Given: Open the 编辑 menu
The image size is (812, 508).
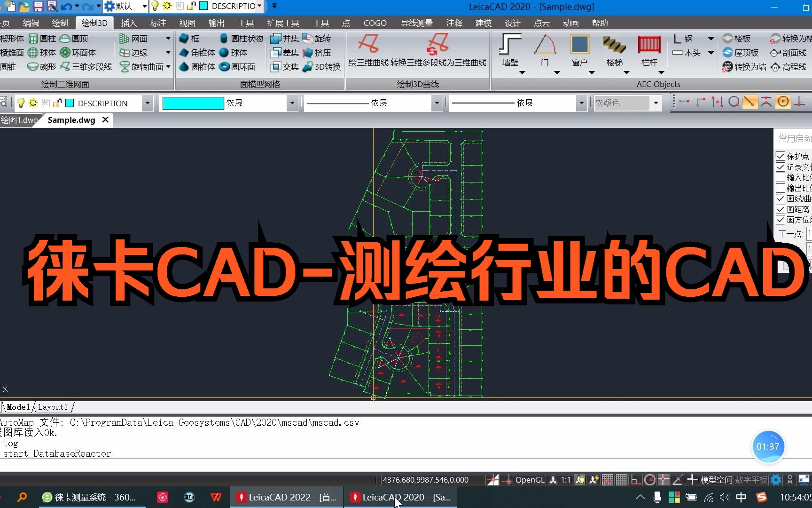Looking at the screenshot, I should [31, 23].
